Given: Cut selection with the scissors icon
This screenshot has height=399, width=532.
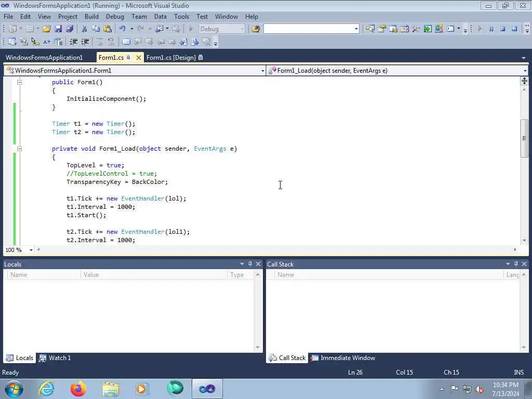Looking at the screenshot, I should 84,29.
